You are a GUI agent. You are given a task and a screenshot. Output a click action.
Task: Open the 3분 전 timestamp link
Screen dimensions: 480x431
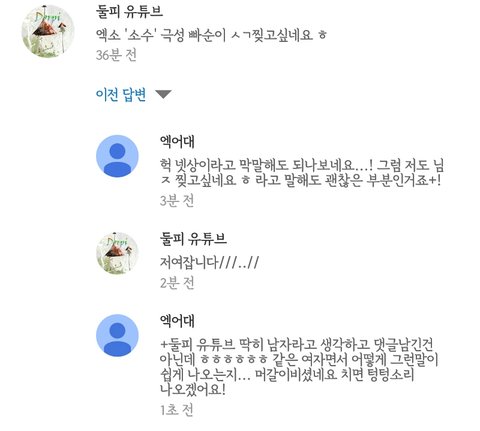coord(177,201)
